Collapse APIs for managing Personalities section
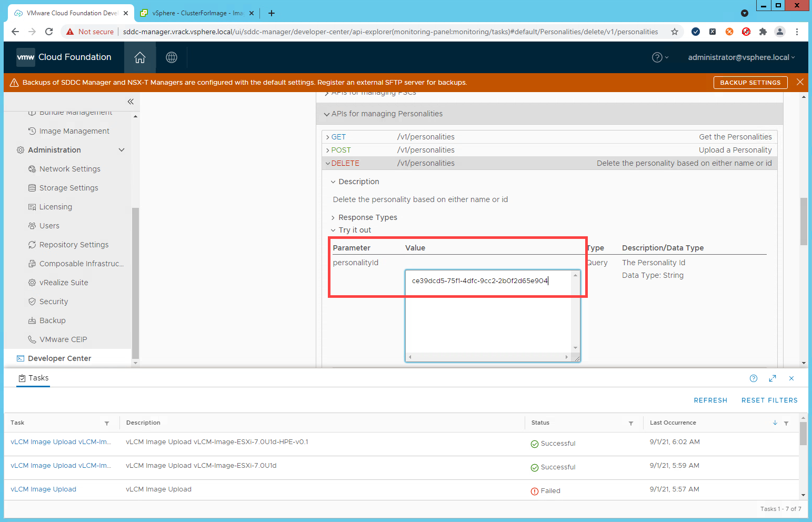This screenshot has width=812, height=522. 549,114
